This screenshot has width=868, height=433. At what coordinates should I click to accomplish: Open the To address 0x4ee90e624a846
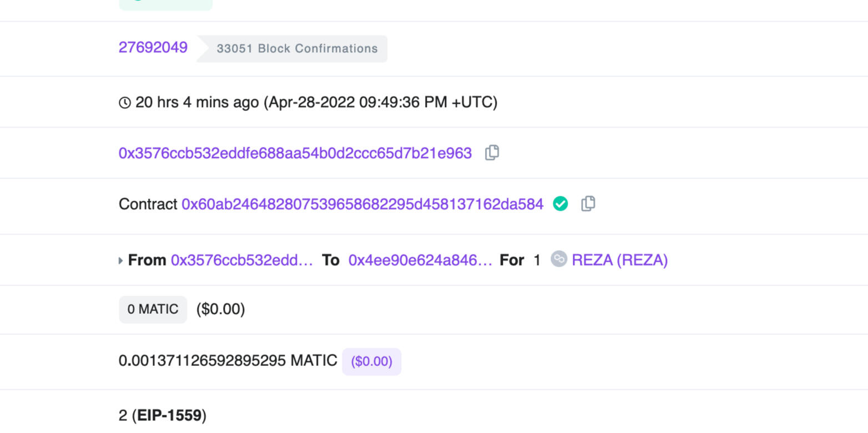420,260
